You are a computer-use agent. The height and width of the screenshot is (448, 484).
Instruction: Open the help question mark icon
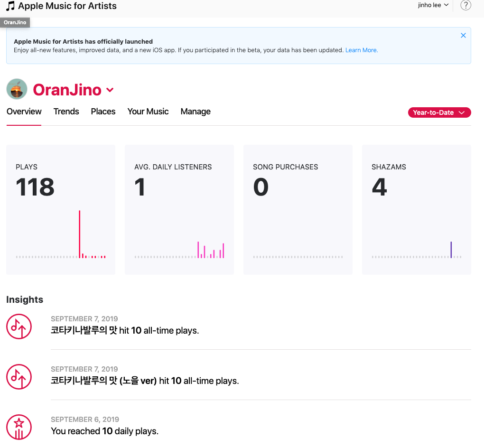point(465,5)
